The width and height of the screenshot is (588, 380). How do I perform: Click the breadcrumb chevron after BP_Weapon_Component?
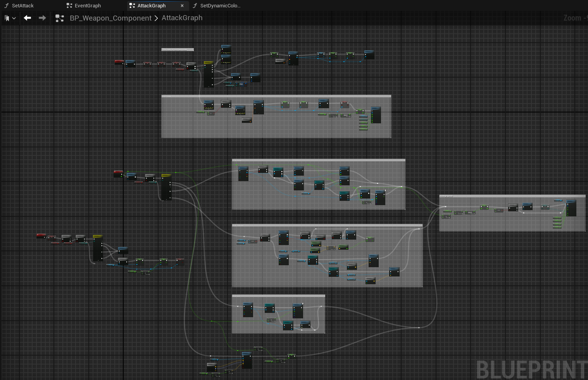click(x=156, y=18)
